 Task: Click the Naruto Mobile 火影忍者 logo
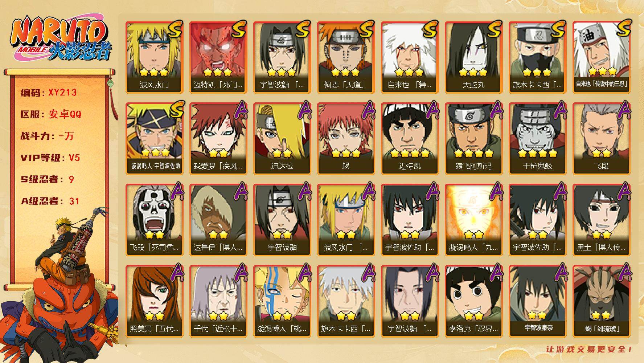point(61,39)
